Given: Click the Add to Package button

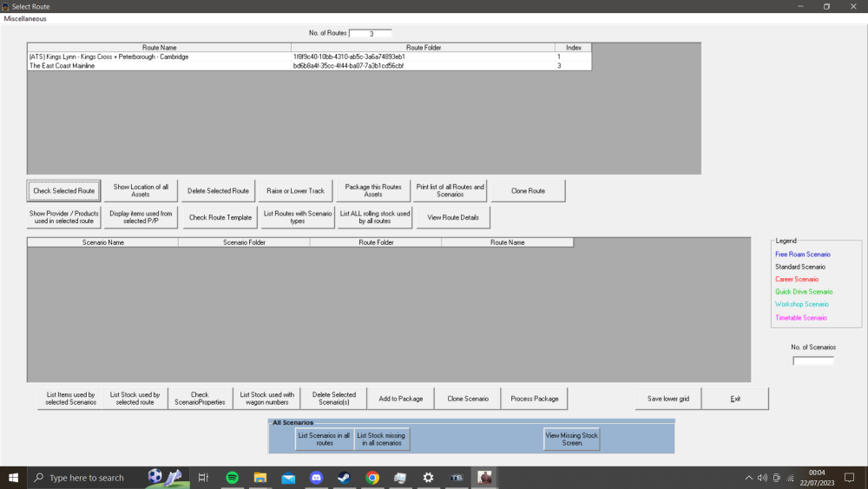Looking at the screenshot, I should pos(401,399).
